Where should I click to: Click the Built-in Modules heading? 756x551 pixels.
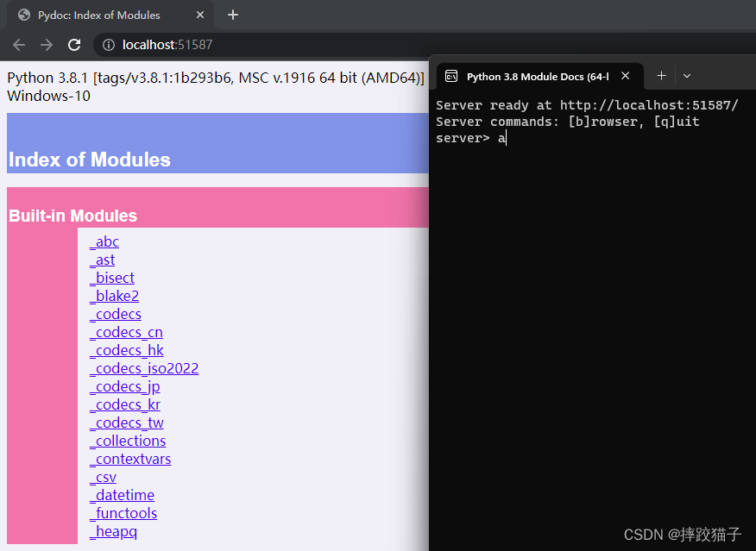(x=72, y=216)
